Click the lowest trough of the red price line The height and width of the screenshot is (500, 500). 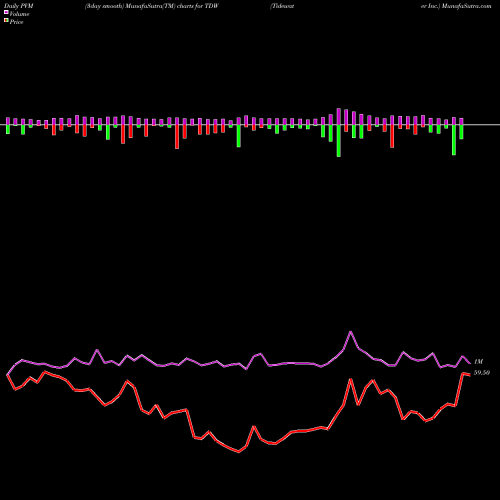click(239, 452)
